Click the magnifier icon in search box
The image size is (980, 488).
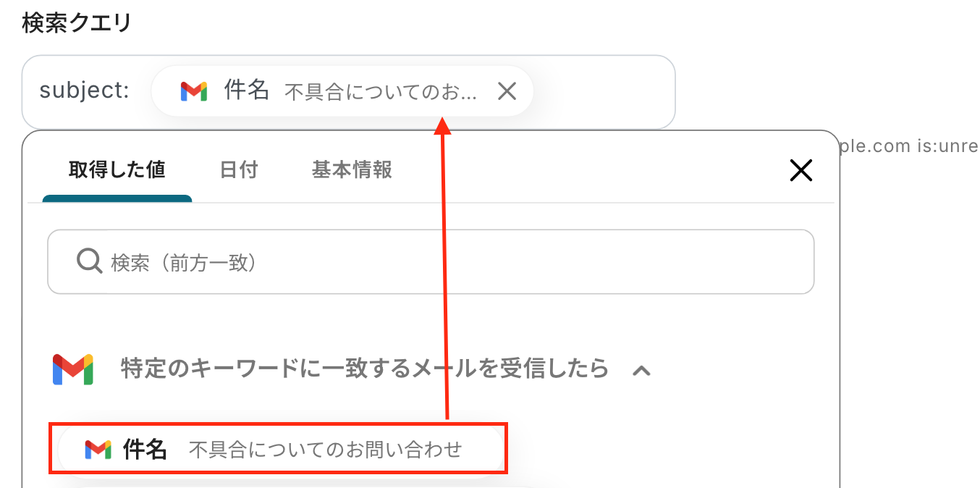click(89, 261)
